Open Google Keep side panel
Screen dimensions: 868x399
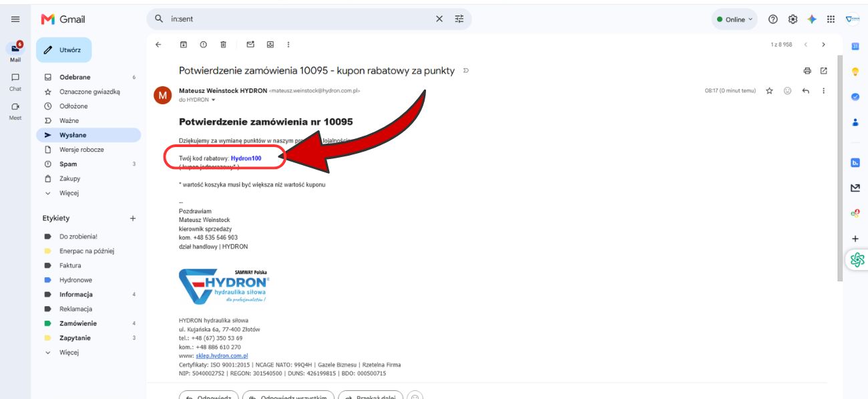(855, 72)
